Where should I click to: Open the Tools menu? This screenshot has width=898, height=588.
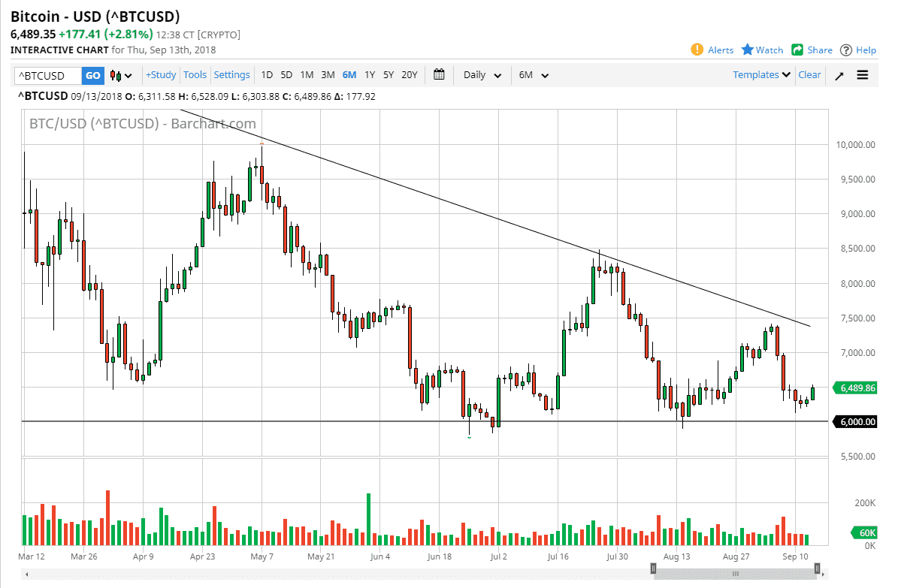pos(195,74)
